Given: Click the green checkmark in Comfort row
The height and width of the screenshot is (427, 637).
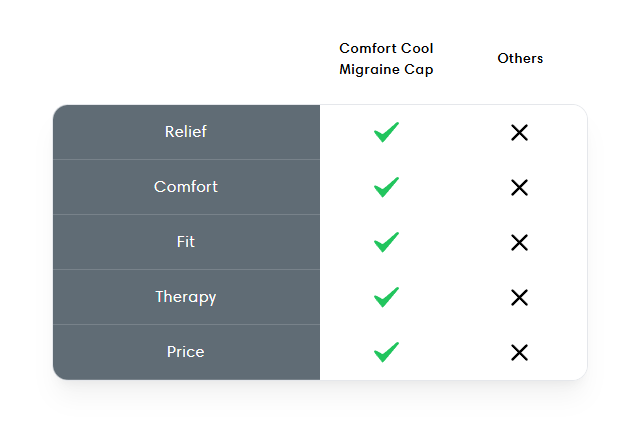Looking at the screenshot, I should coord(386,187).
